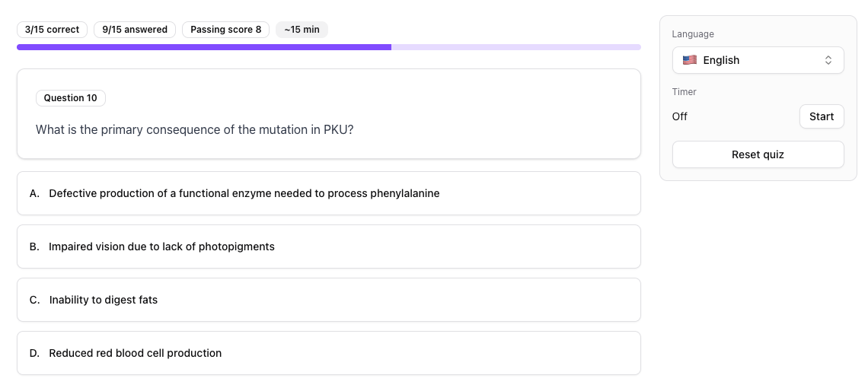Click the Passing score 8 badge
Image resolution: width=868 pixels, height=388 pixels.
225,30
